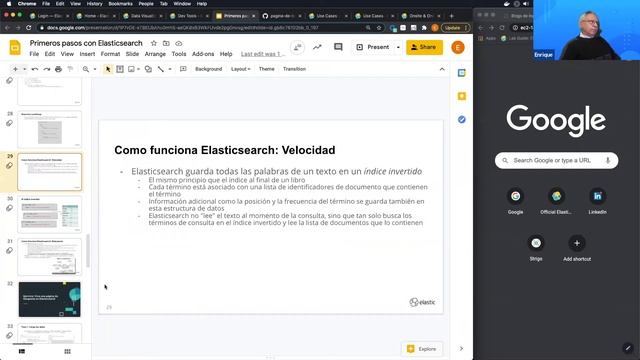This screenshot has height=360, width=640.
Task: Select slide 30 thumbnail
Action: click(x=49, y=214)
